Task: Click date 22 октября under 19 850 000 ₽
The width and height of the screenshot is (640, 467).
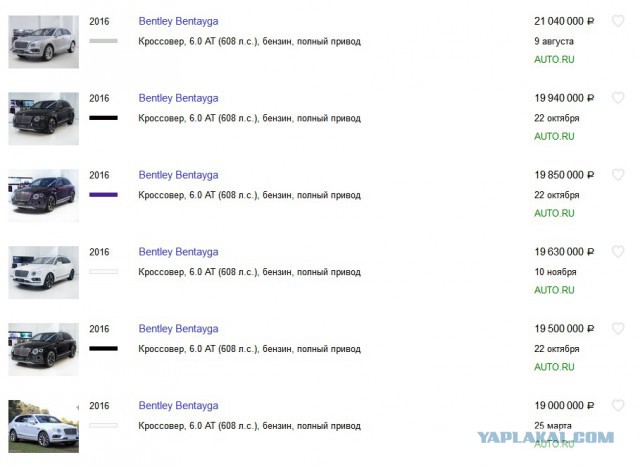Action: coord(557,195)
